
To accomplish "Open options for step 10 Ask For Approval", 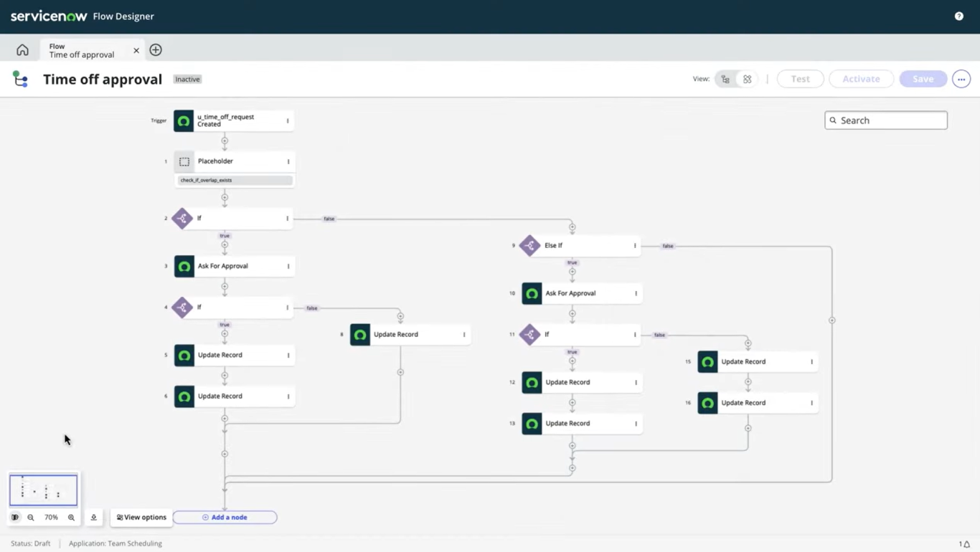I will [x=636, y=294].
